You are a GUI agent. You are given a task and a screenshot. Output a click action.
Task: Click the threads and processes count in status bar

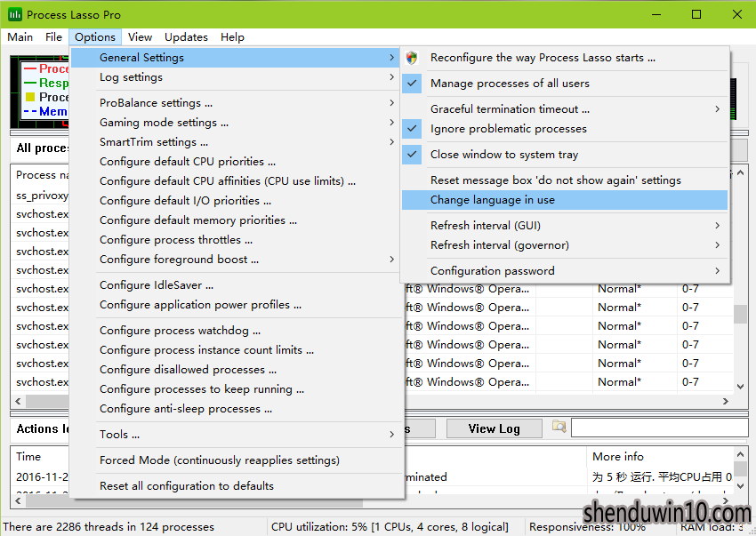coord(109,527)
